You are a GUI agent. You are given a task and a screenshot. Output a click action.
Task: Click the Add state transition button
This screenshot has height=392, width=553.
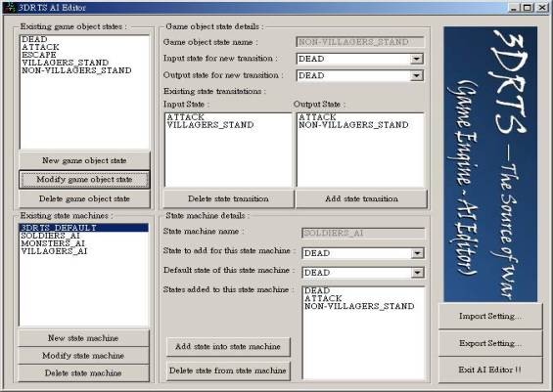pyautogui.click(x=361, y=199)
